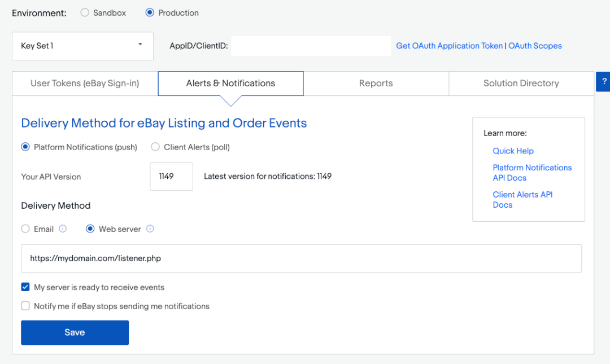This screenshot has height=364, width=610.
Task: Select the Sandbox environment option
Action: pyautogui.click(x=85, y=12)
